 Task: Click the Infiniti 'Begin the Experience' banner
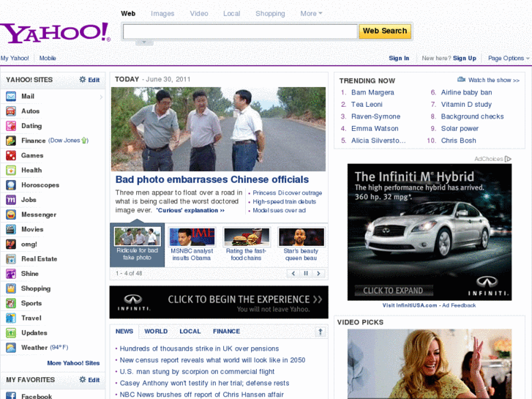tap(219, 302)
